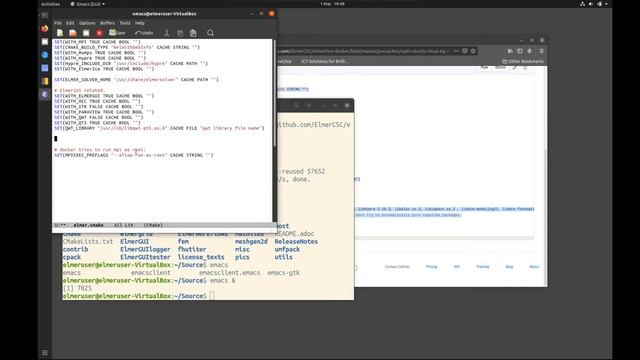Click the Firefox address bar URL
This screenshot has height=360, width=640.
363,51
